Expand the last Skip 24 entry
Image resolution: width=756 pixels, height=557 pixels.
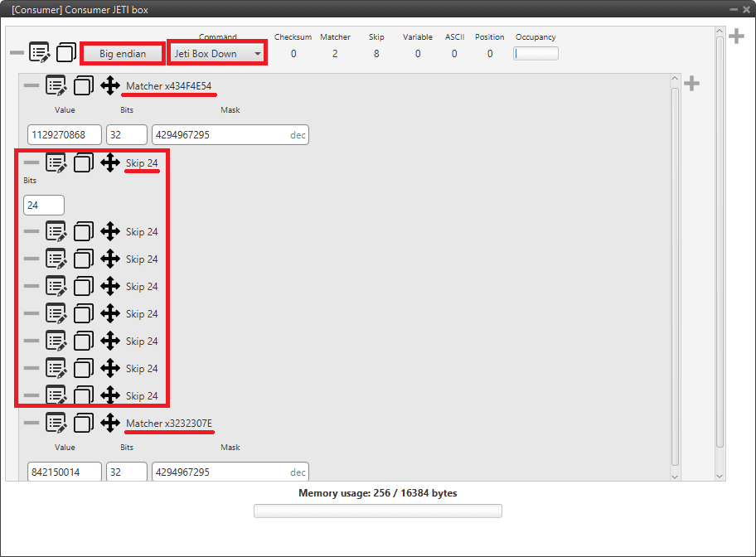tap(142, 395)
